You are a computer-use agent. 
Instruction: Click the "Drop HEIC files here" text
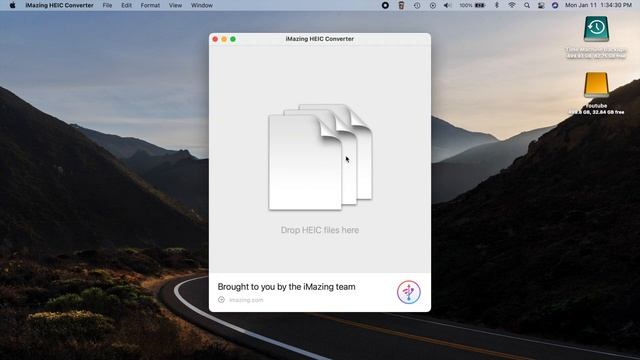point(320,230)
